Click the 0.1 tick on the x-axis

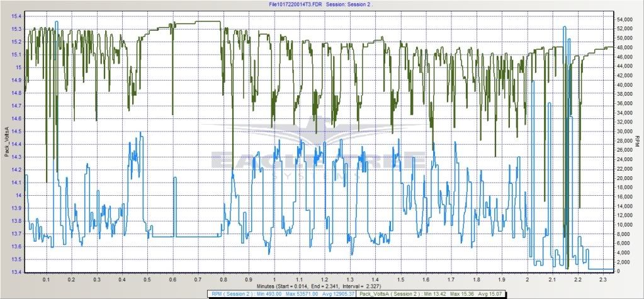(46, 278)
